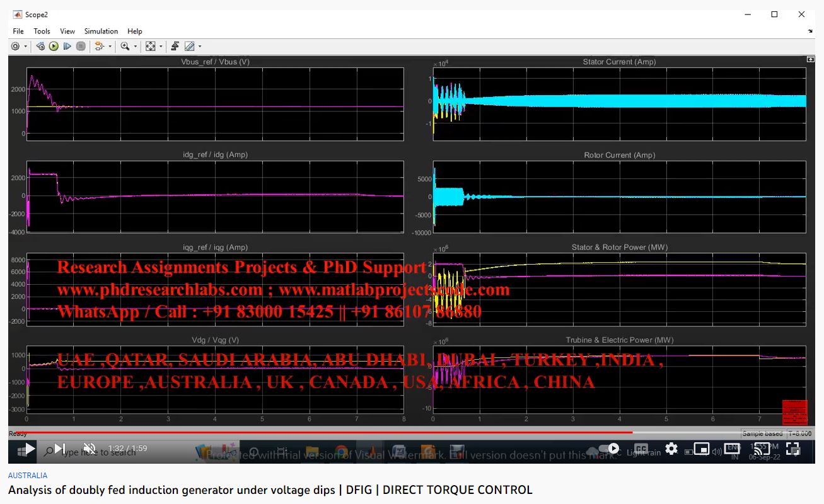Screen dimensions: 824x504
Task: Open the Triggers toolbar icon
Action: 175,46
